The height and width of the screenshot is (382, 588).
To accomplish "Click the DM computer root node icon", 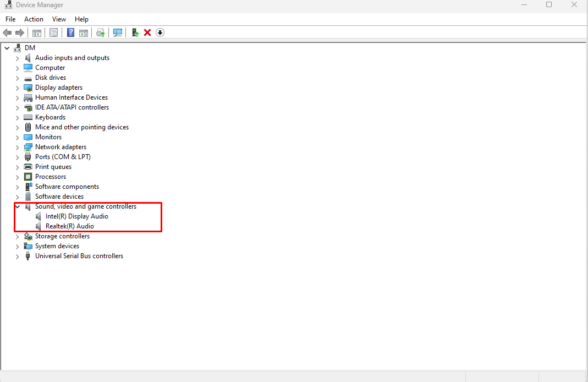I will [17, 48].
